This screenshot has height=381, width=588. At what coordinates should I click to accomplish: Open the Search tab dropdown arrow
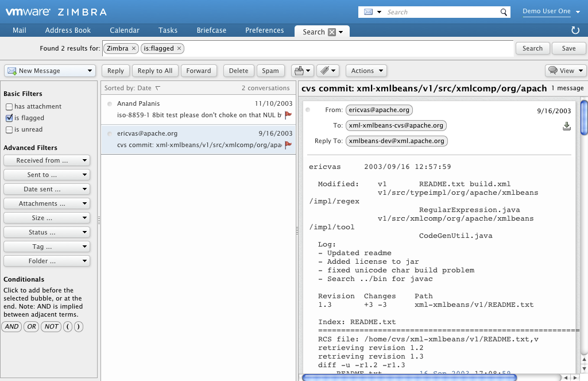coord(341,32)
